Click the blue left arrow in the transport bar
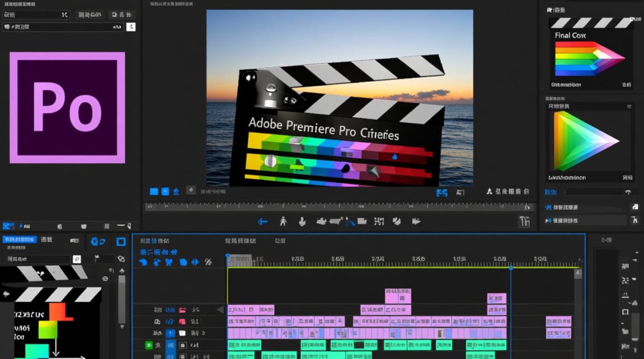Viewport: 644px width, 359px height. 263,222
